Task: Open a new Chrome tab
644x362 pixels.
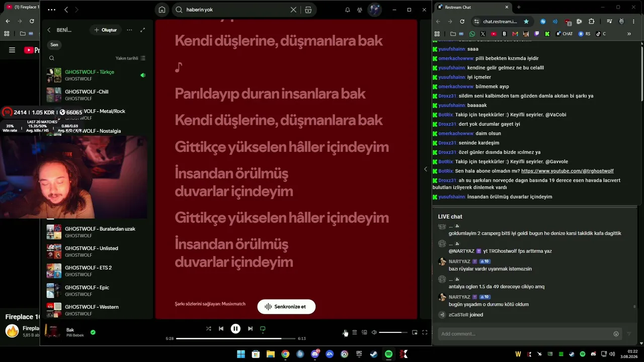Action: [x=519, y=7]
